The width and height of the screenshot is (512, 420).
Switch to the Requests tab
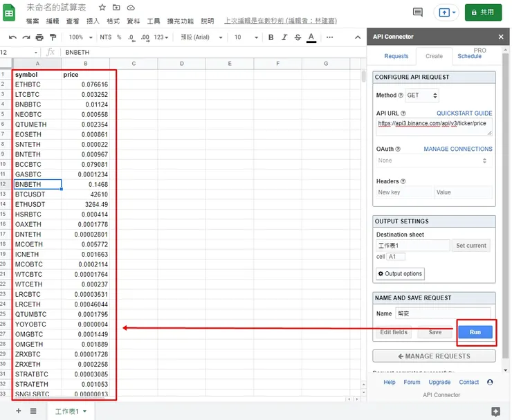pos(396,56)
